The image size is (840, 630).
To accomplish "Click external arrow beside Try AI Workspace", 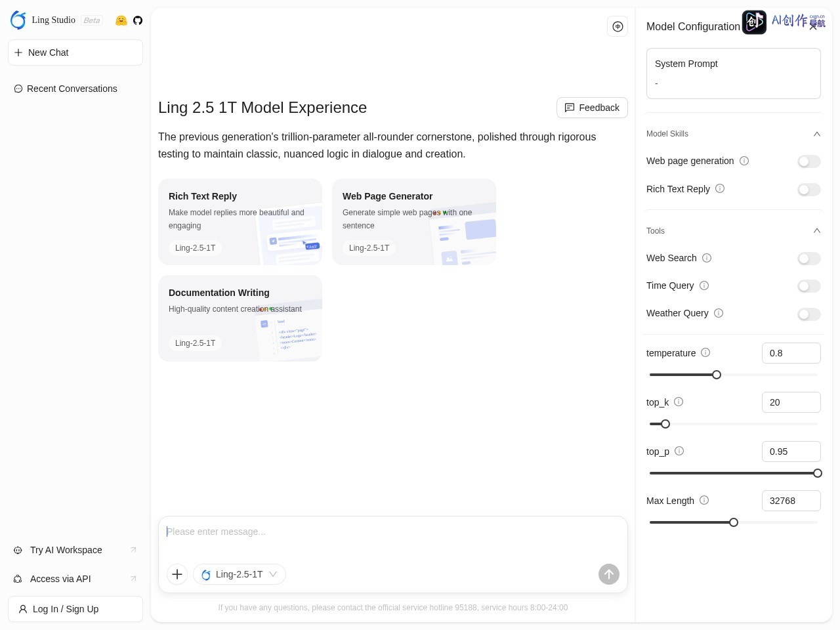I will (x=133, y=550).
